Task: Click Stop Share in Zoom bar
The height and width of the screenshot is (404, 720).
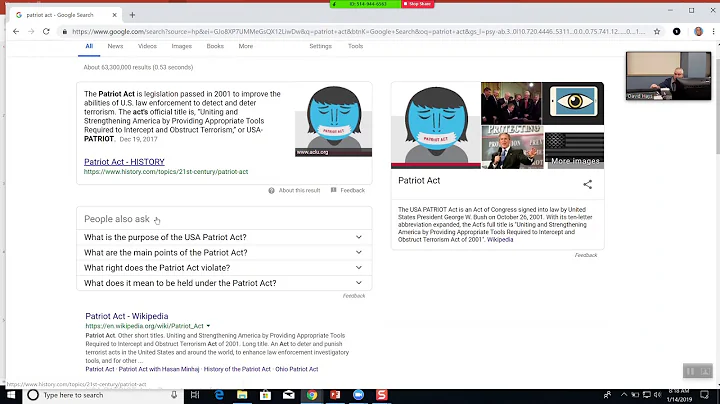Action: point(417,4)
